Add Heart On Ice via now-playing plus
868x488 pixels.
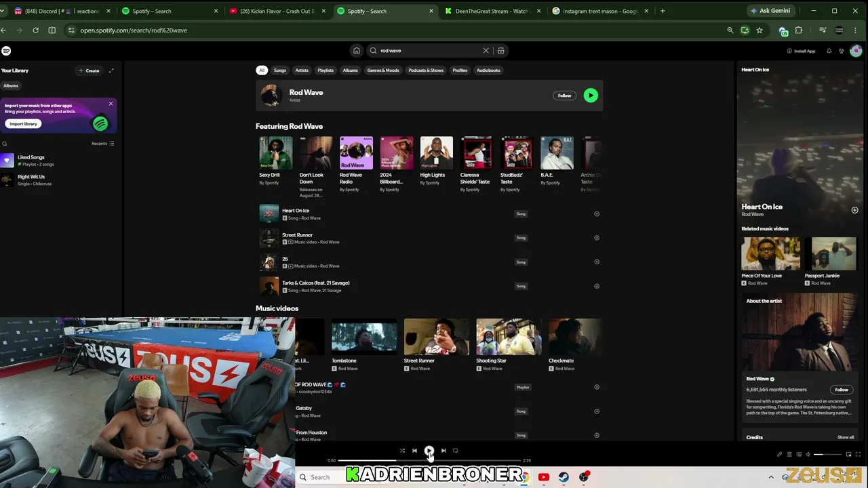(854, 210)
